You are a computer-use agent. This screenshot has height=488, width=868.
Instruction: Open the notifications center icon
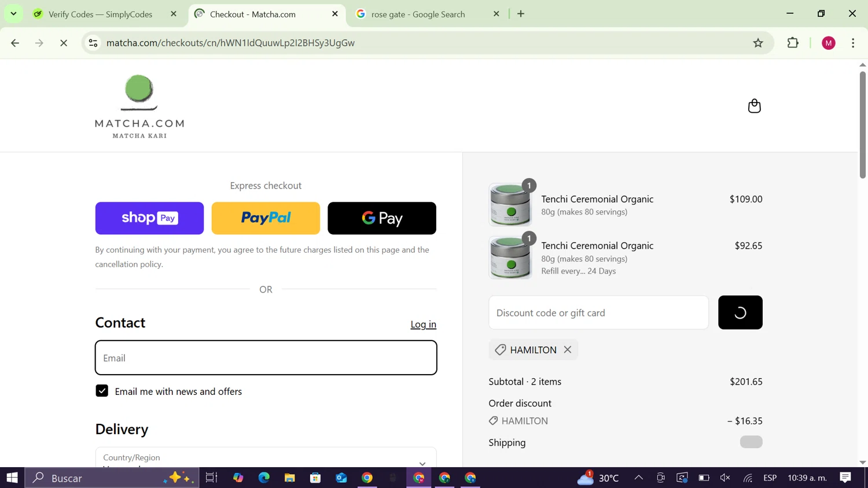pyautogui.click(x=845, y=478)
